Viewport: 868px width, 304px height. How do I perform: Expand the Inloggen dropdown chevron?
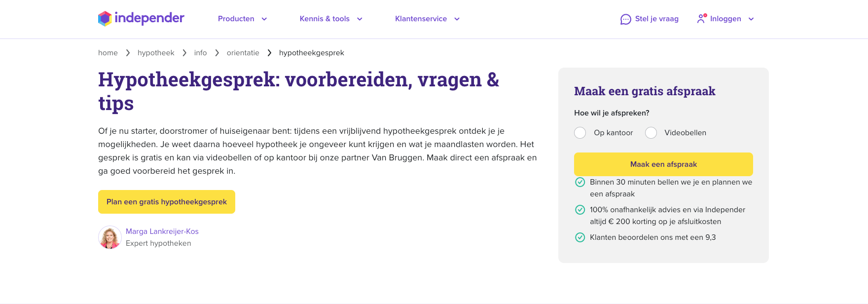point(751,19)
